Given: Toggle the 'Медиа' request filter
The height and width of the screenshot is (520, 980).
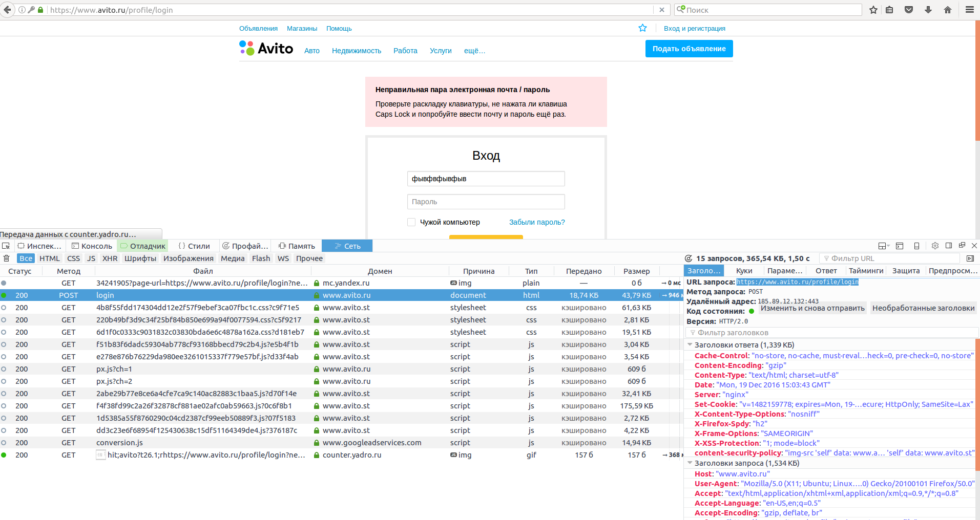Looking at the screenshot, I should 233,258.
